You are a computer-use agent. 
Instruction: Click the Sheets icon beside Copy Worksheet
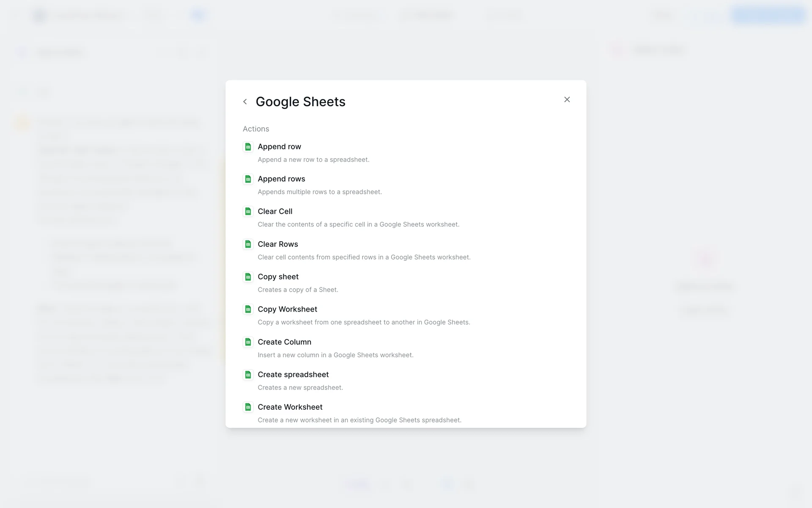tap(248, 309)
